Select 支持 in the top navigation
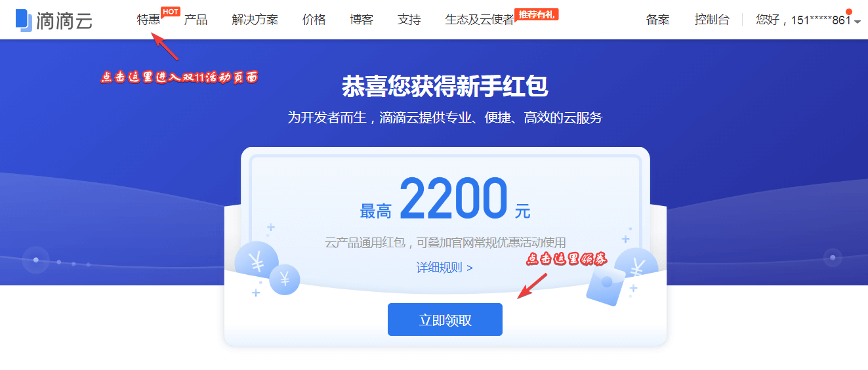868x370 pixels. [x=409, y=20]
